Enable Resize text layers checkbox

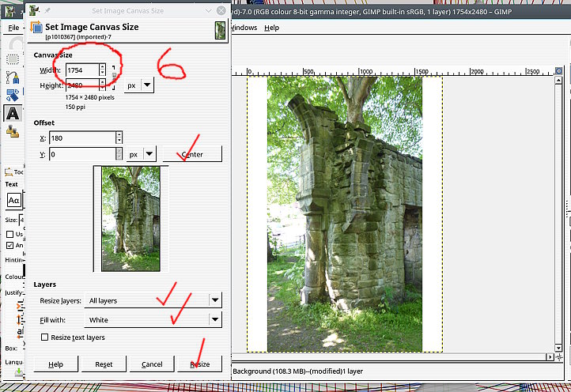(44, 337)
